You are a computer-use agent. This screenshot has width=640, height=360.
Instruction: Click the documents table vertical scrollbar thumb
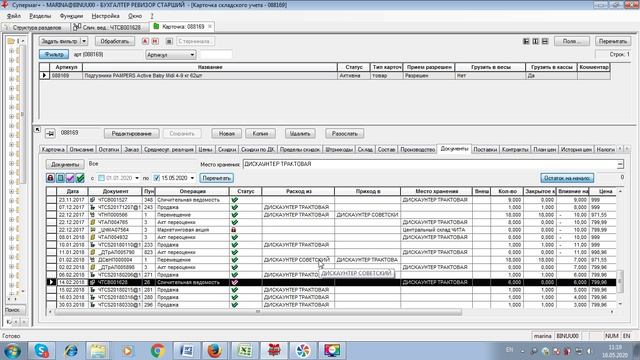point(620,281)
